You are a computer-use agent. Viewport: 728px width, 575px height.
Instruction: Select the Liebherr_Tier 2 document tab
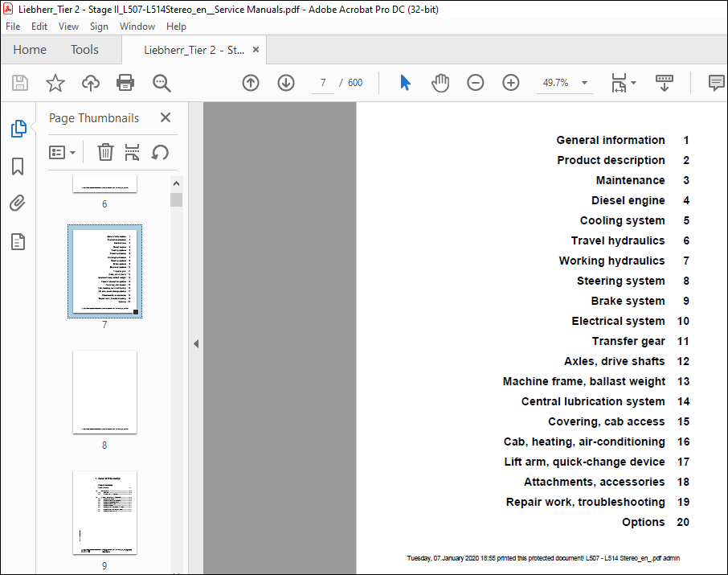coord(194,50)
